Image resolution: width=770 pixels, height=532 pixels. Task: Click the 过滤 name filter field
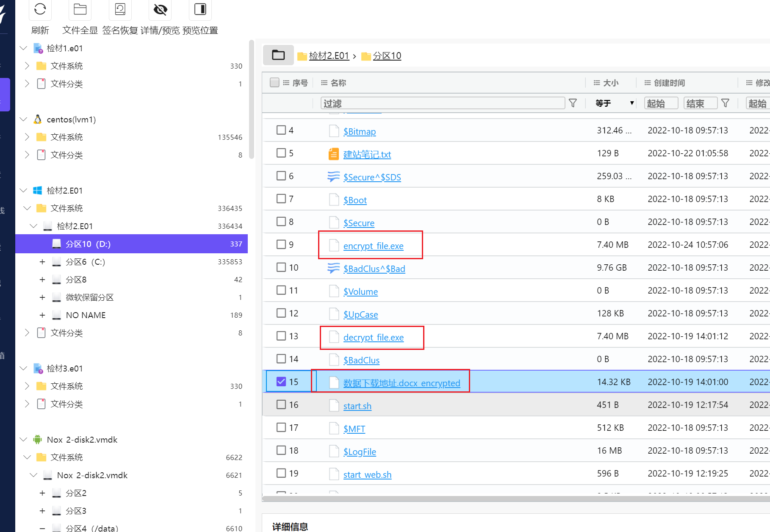click(x=443, y=103)
